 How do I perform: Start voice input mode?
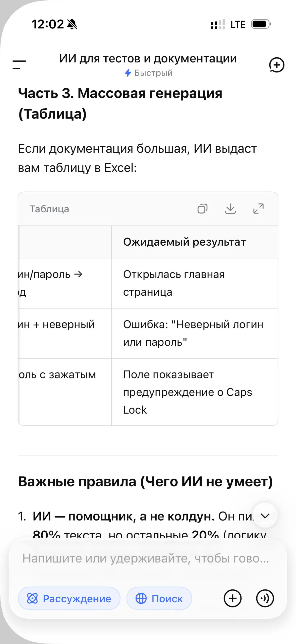coord(265,599)
